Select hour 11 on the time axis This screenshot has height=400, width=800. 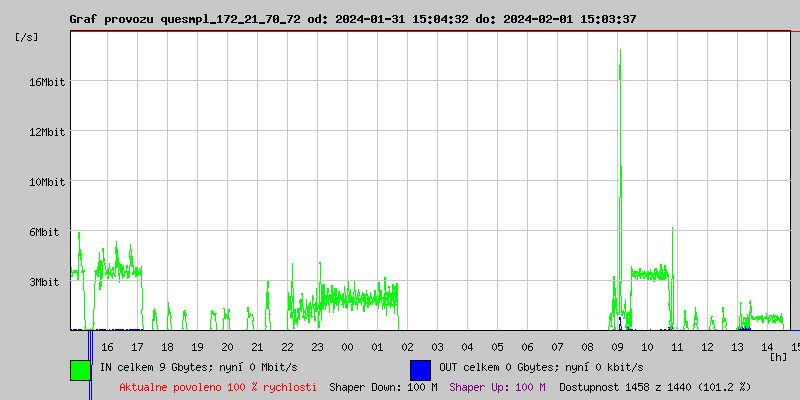pos(677,347)
